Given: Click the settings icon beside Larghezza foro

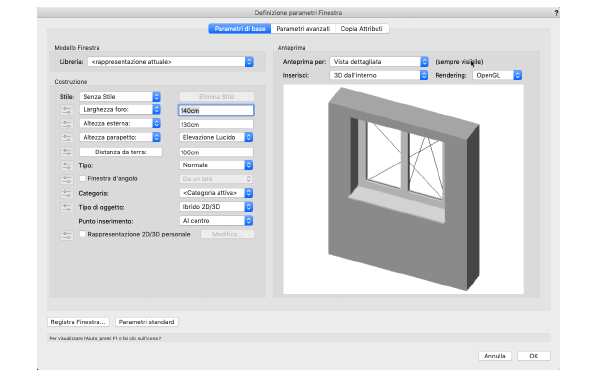Looking at the screenshot, I should [x=67, y=110].
